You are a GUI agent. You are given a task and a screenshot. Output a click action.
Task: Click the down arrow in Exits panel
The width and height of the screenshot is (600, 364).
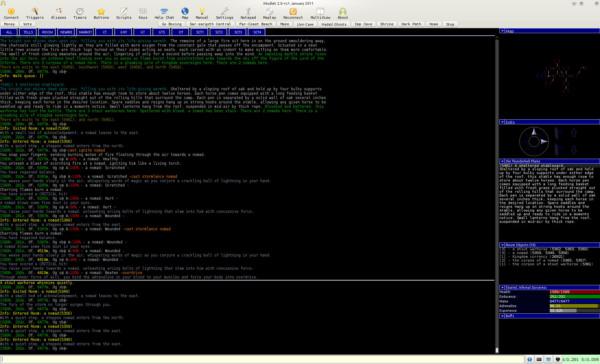(x=574, y=150)
